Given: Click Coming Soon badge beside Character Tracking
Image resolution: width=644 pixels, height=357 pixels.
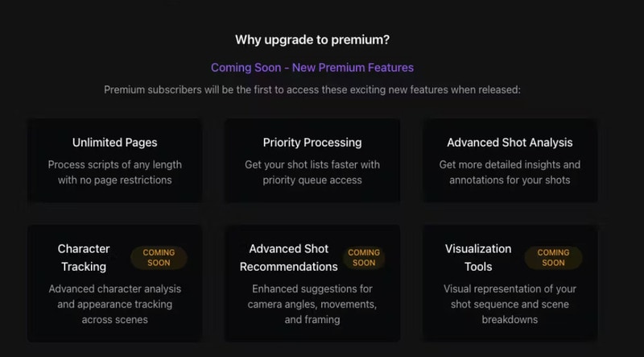Looking at the screenshot, I should point(159,258).
